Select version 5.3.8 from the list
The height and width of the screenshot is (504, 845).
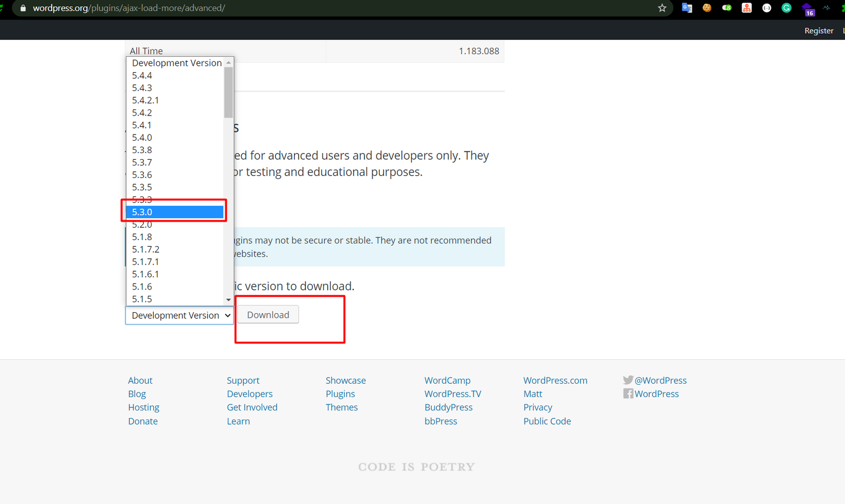[x=175, y=150]
